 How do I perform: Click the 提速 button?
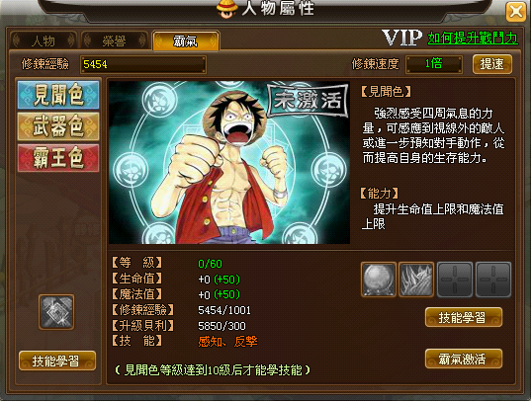coord(492,64)
